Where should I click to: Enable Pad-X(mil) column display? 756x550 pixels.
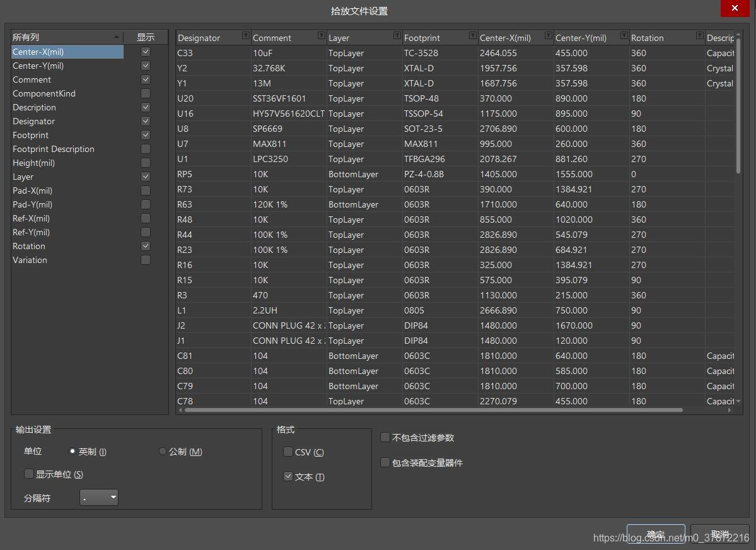click(x=146, y=190)
